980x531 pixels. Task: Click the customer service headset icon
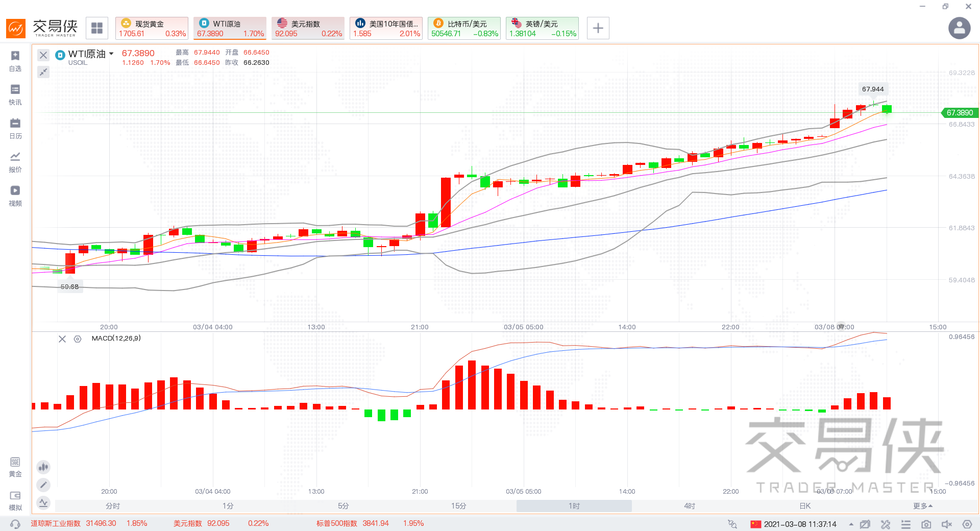click(15, 524)
